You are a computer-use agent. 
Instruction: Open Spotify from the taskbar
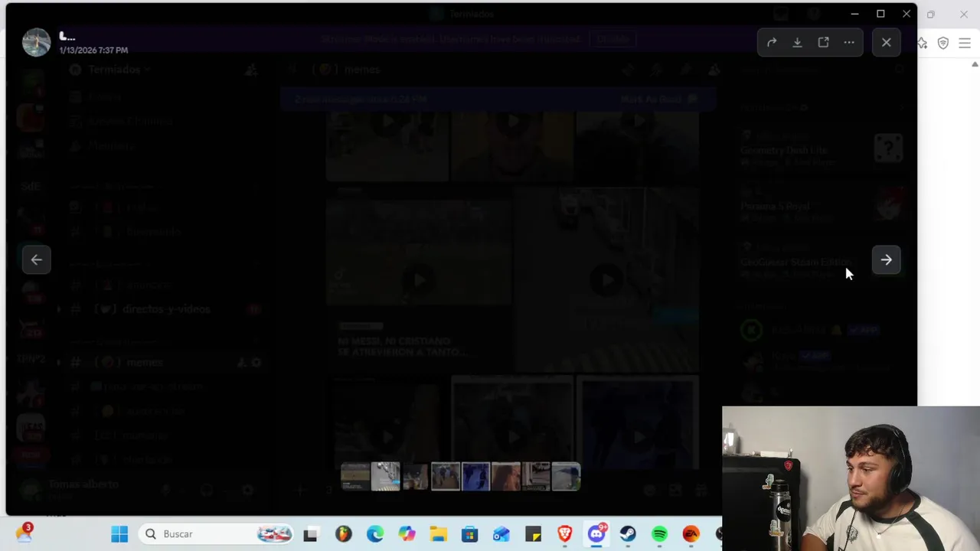(659, 534)
